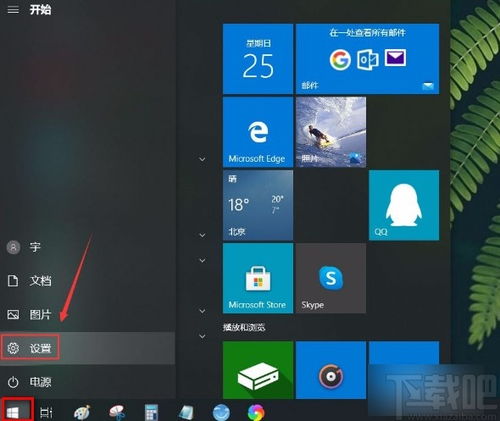Image resolution: width=500 pixels, height=421 pixels.
Task: Open the Skype tile
Action: click(331, 278)
